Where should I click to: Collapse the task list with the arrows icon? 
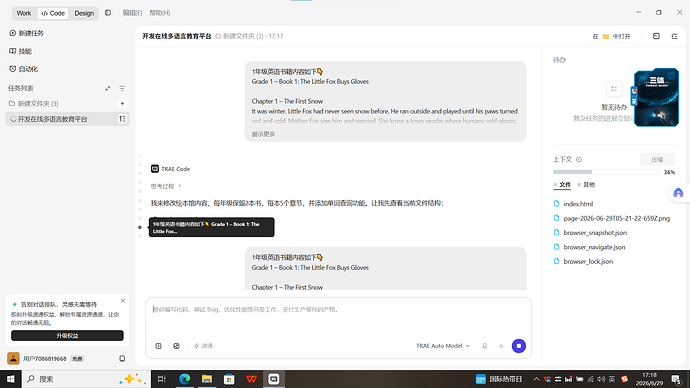(108, 88)
